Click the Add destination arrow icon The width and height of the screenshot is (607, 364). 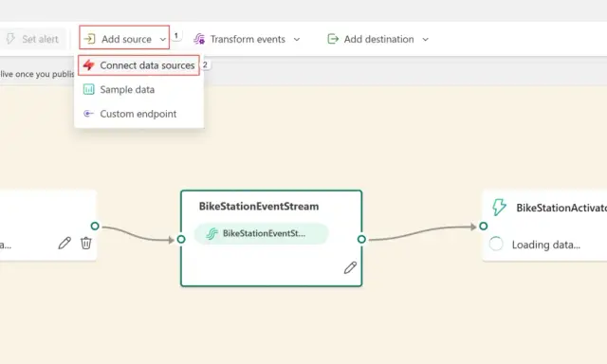333,39
